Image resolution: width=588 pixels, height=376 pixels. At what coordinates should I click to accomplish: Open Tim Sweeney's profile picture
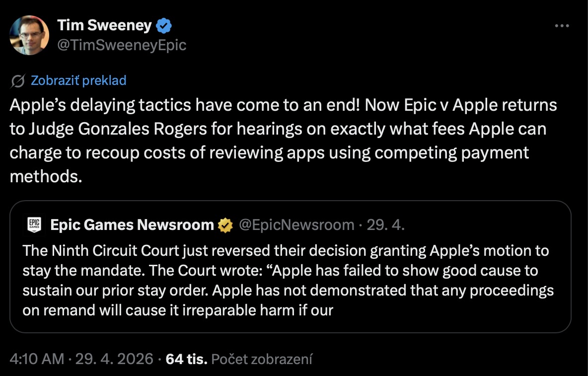(29, 35)
